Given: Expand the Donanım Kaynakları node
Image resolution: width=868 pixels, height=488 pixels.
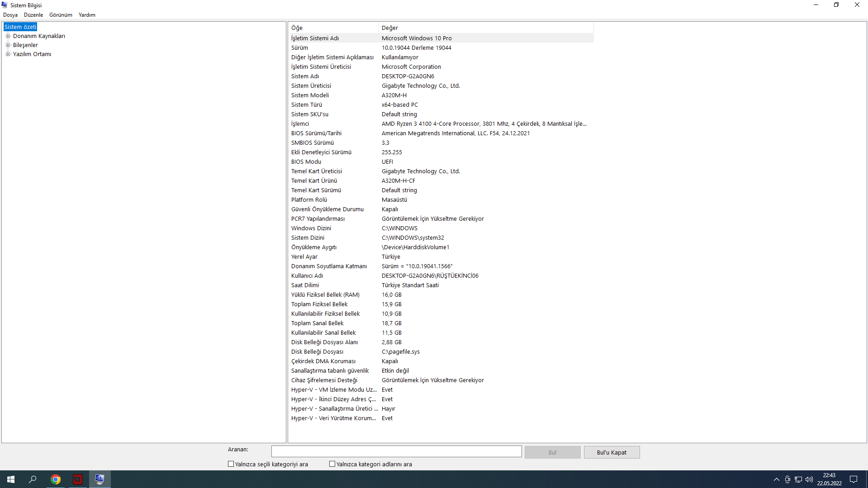Looking at the screenshot, I should click(x=8, y=36).
